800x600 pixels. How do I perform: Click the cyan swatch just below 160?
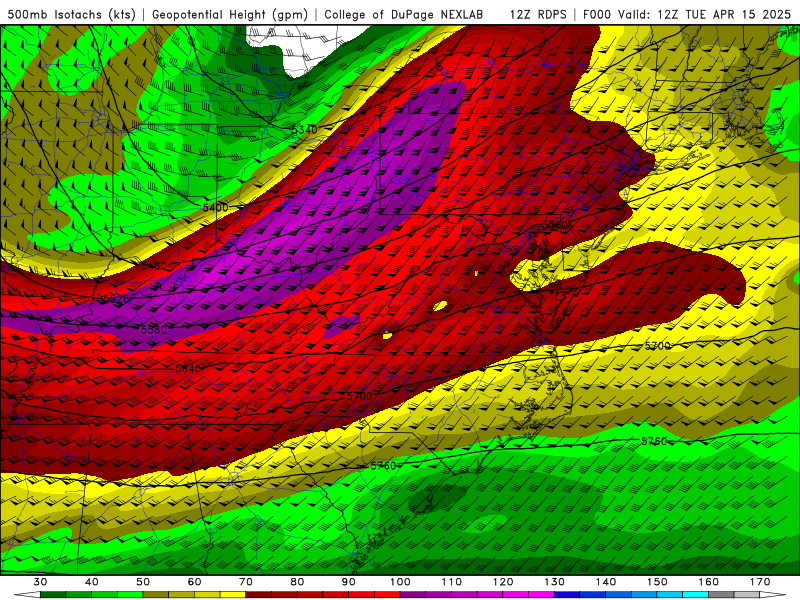click(695, 595)
